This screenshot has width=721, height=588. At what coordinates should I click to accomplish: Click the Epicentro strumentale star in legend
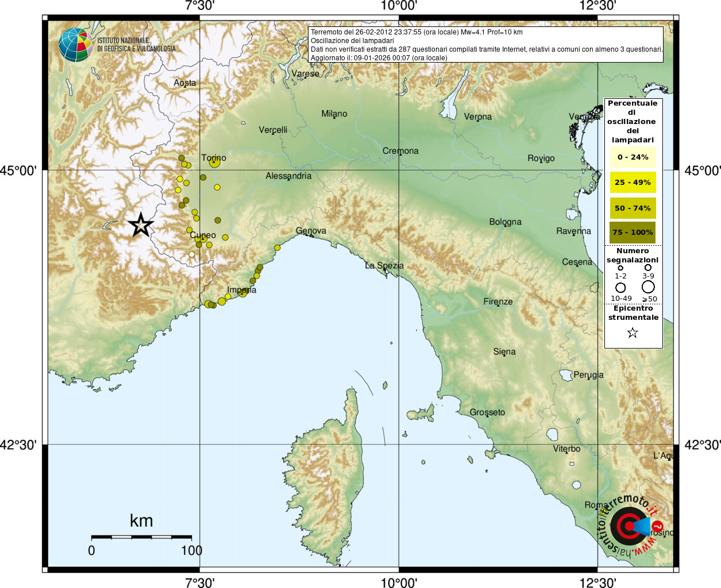pyautogui.click(x=633, y=332)
